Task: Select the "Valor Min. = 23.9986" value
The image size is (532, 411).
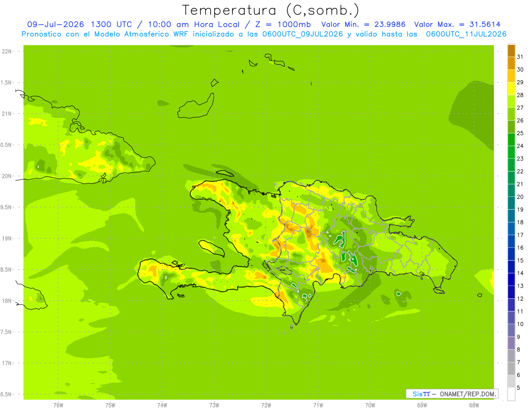Action: click(x=363, y=24)
